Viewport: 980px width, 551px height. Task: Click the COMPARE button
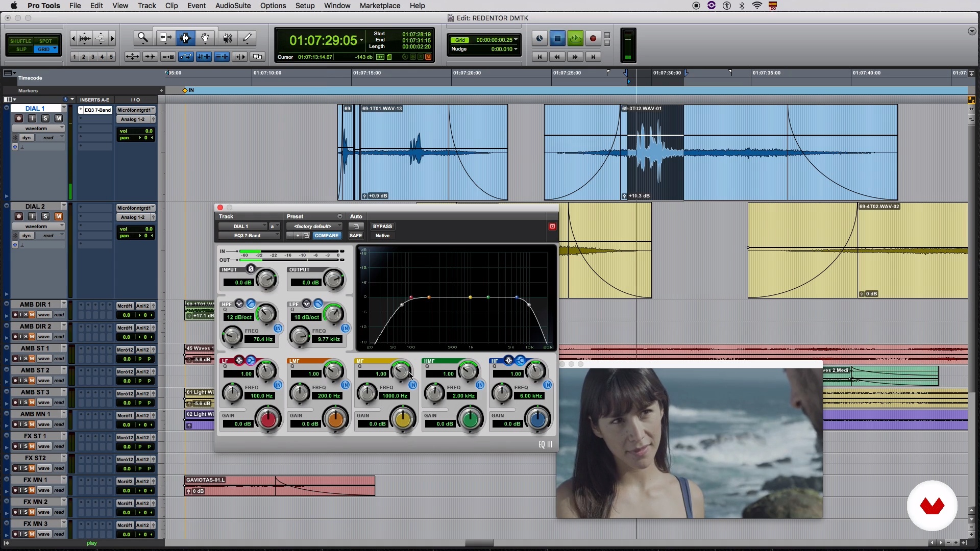[x=327, y=236]
